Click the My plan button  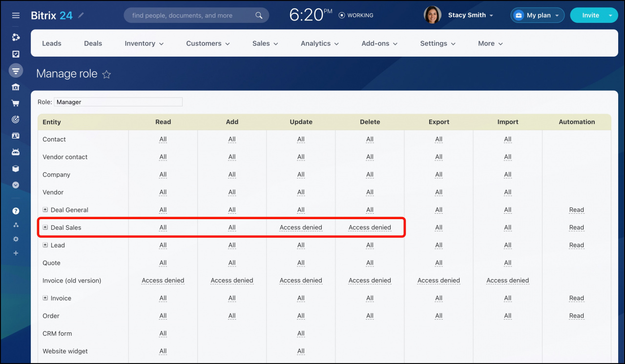tap(538, 15)
